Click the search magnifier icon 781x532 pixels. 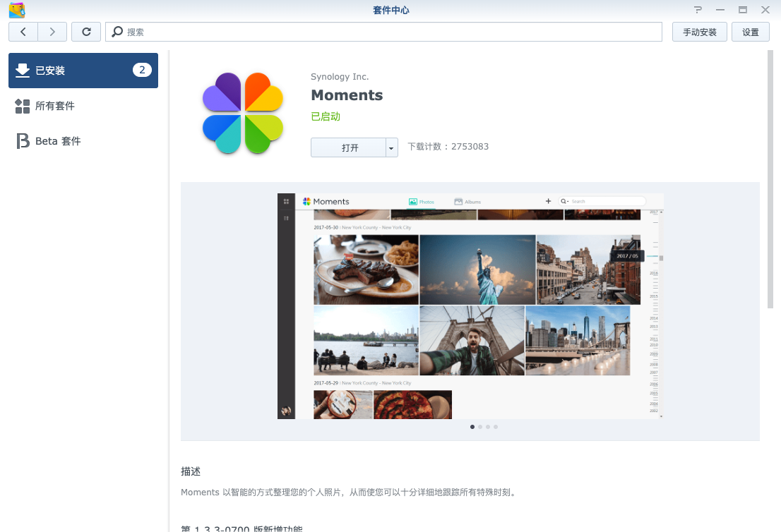(117, 32)
